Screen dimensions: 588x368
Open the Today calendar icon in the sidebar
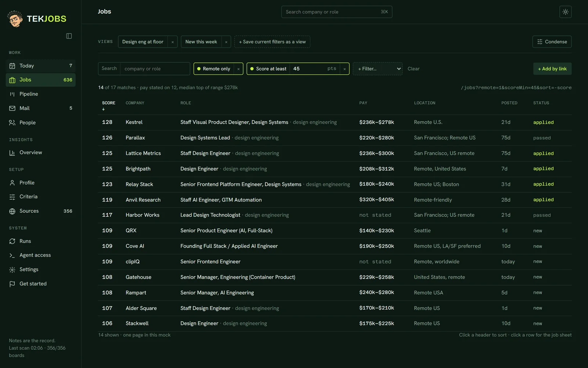12,66
